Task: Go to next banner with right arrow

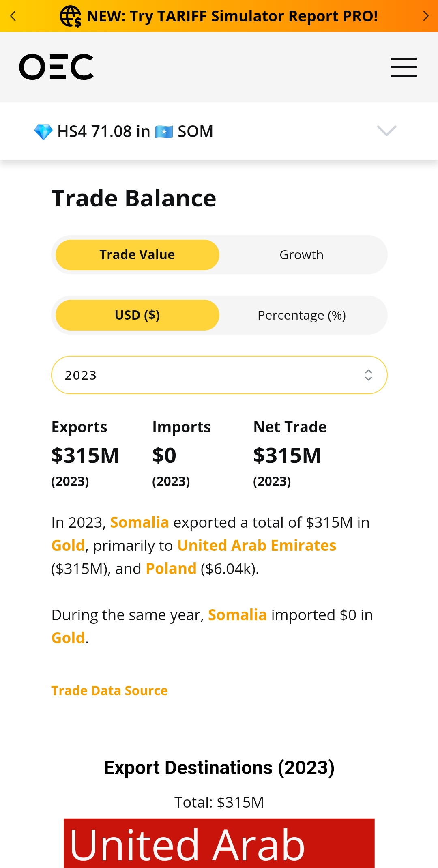Action: [x=425, y=16]
